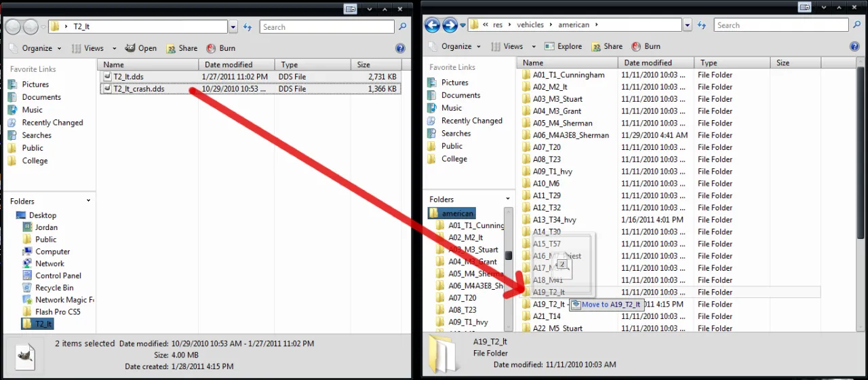Select the A06_M4A3E8_Sherman folder in the file list
868x380 pixels.
pyautogui.click(x=570, y=135)
